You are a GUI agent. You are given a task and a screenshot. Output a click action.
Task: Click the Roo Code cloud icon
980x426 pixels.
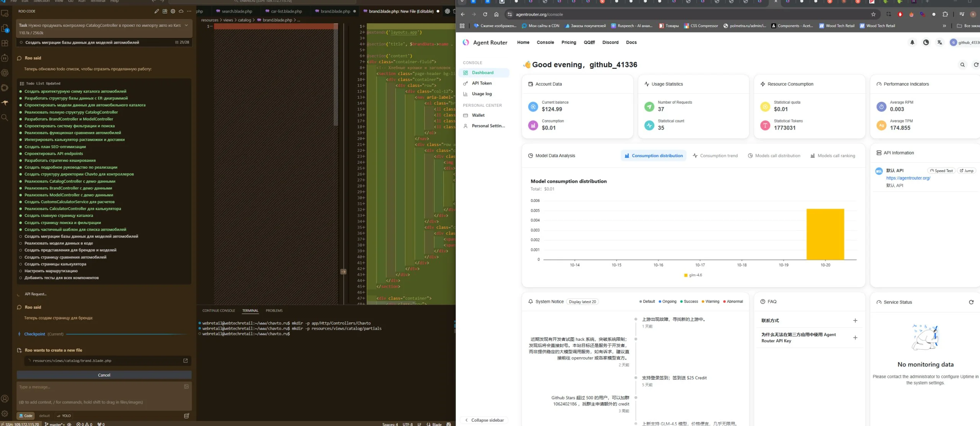[x=181, y=11]
